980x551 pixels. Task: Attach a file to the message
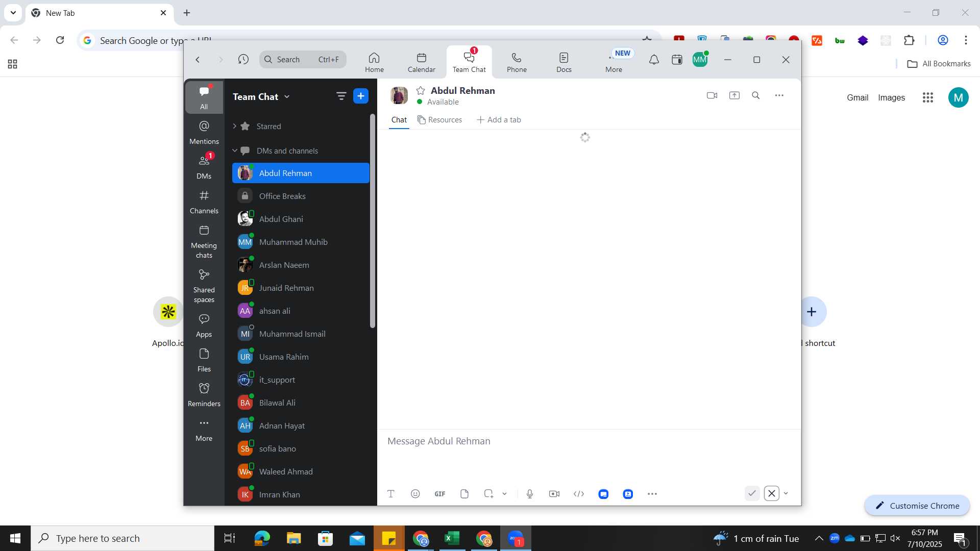point(464,493)
